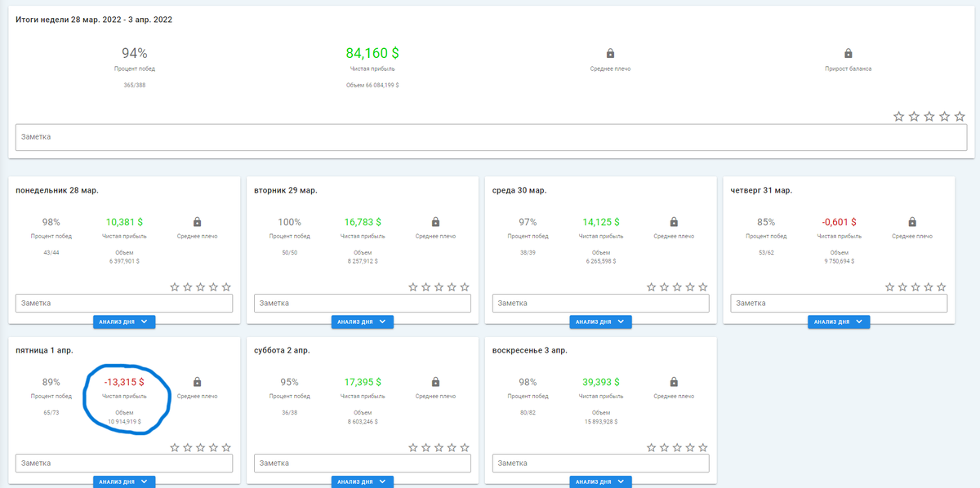Click Sunday profit 39,393 $
Screen dimensions: 980x488
click(601, 382)
